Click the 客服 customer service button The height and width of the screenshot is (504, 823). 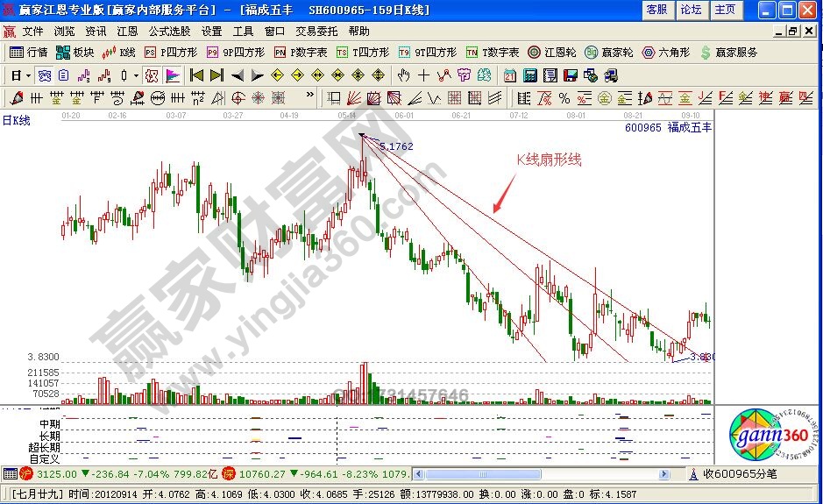coord(656,10)
